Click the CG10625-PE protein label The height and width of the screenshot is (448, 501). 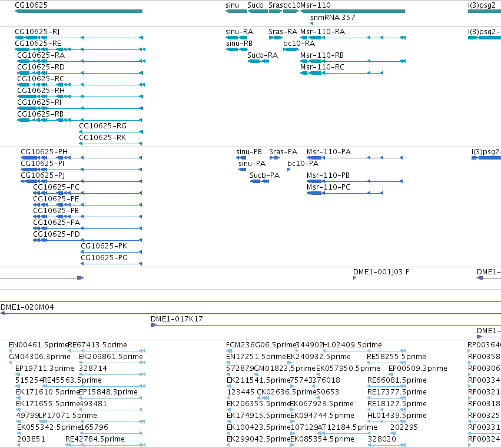(x=57, y=199)
